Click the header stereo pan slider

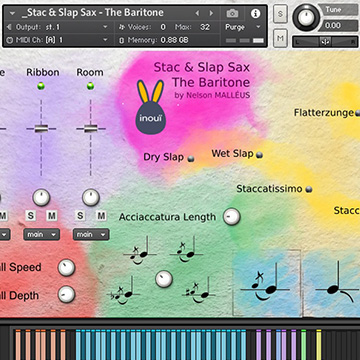(324, 42)
